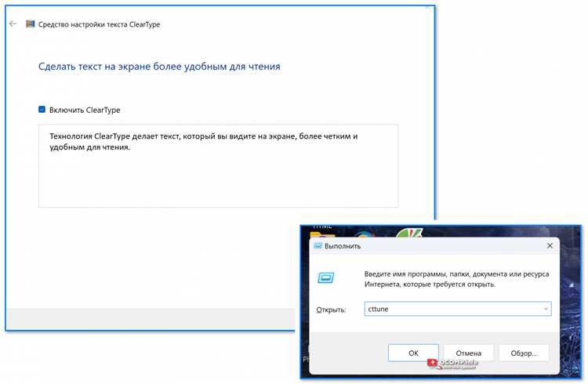Viewport: 588px width, 384px height.
Task: Click the 'Введите имя программы' instruction text
Action: (x=456, y=279)
